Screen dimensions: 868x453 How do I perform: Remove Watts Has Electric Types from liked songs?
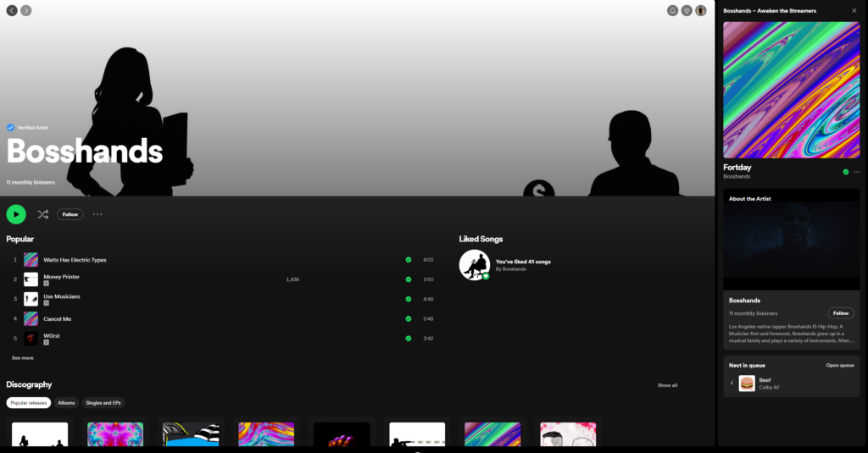click(x=408, y=259)
